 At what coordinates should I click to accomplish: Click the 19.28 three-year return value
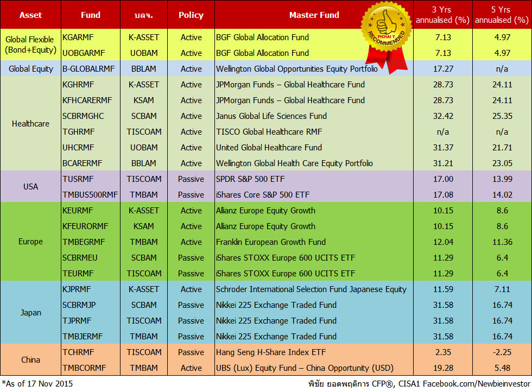pyautogui.click(x=443, y=368)
